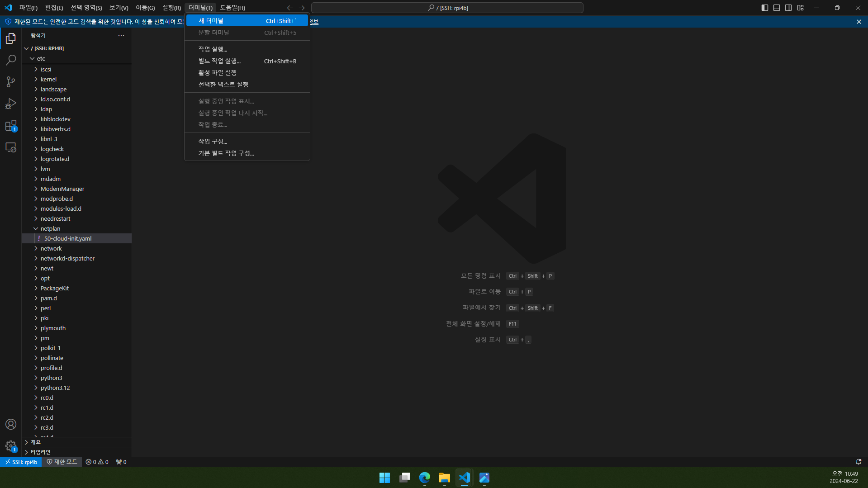Viewport: 868px width, 488px height.
Task: Open the Accounts menu icon
Action: coord(11,424)
